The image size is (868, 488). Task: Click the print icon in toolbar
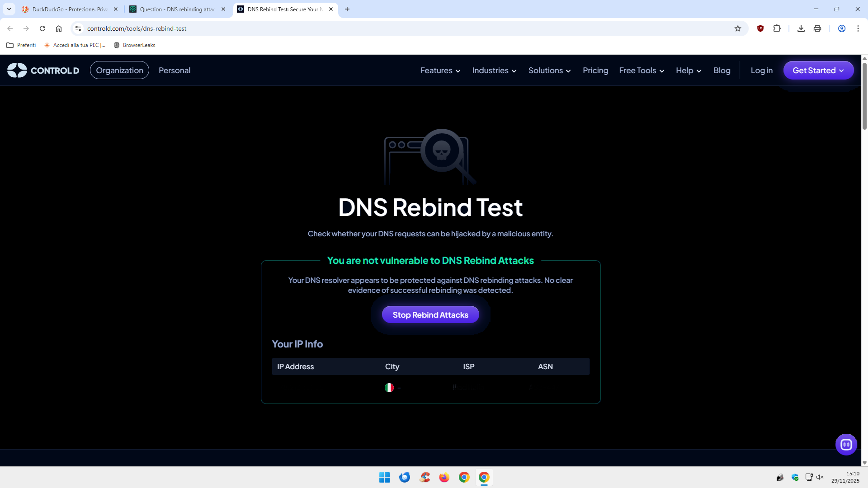point(817,28)
